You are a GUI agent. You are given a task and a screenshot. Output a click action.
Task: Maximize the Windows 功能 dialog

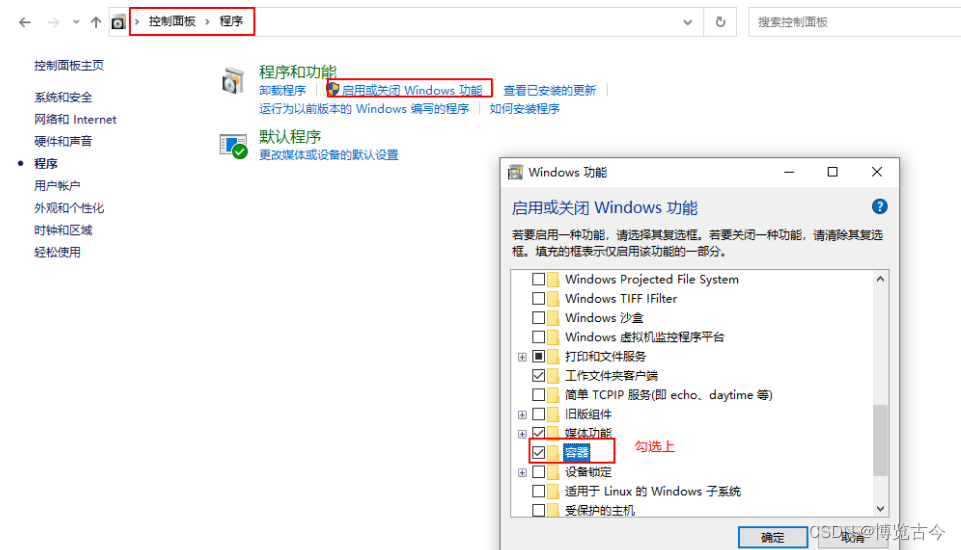(832, 172)
